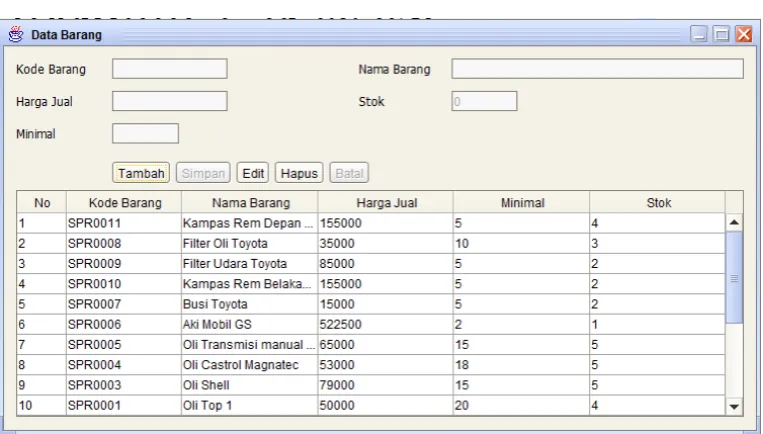
Task: Click the Kampas Rem Belaka... cell
Action: [x=250, y=284]
